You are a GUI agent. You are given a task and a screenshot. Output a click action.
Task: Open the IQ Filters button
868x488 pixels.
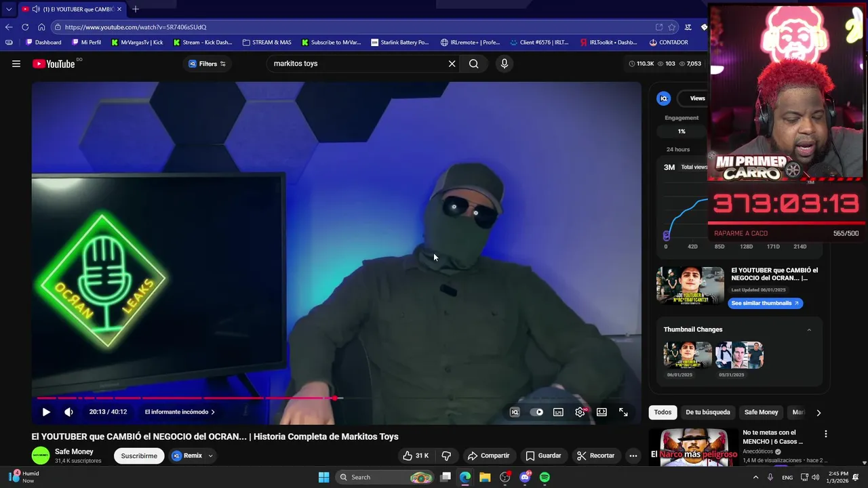[208, 64]
